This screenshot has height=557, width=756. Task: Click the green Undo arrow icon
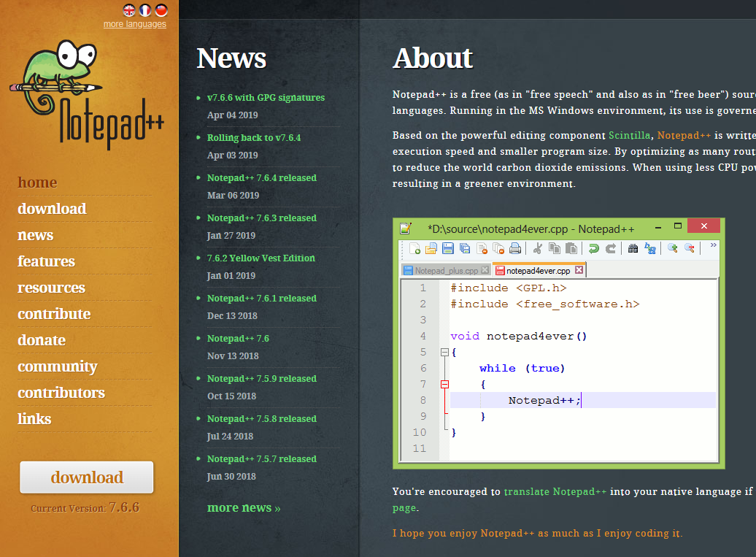(x=594, y=248)
